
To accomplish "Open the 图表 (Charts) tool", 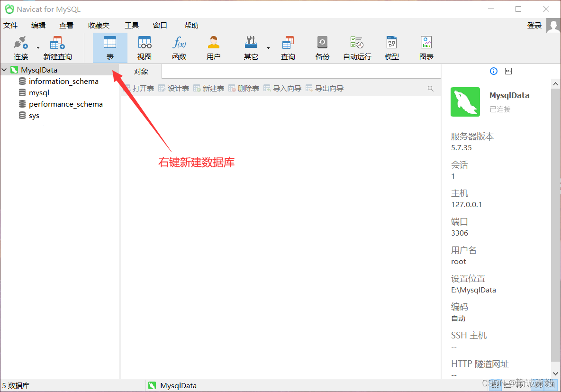I will tap(426, 48).
